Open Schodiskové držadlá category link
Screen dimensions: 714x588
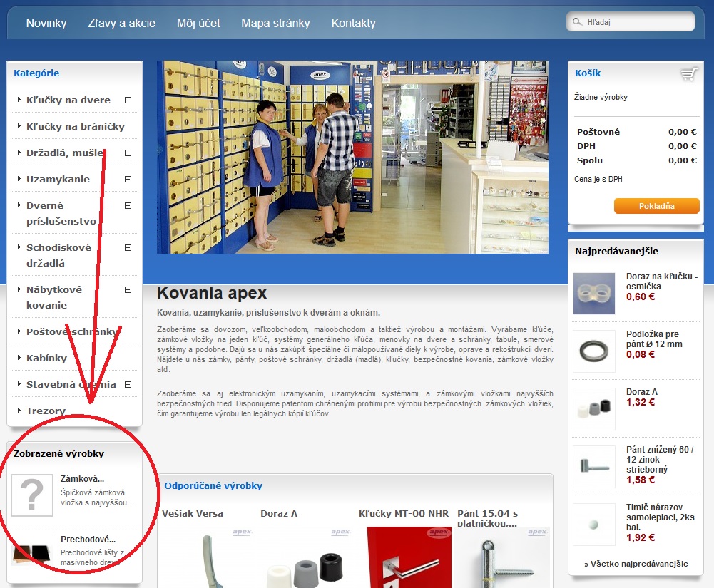coord(58,255)
